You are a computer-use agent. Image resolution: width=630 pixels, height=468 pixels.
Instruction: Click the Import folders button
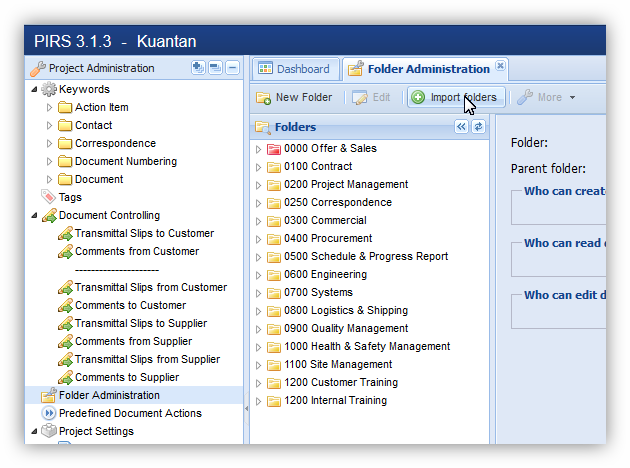click(x=456, y=97)
